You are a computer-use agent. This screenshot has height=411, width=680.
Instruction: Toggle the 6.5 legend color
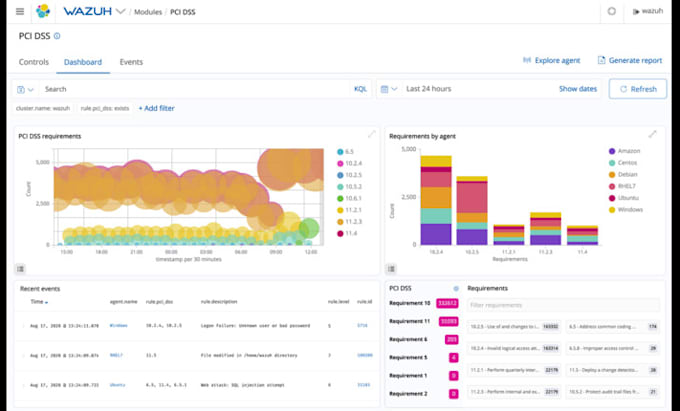coord(340,152)
